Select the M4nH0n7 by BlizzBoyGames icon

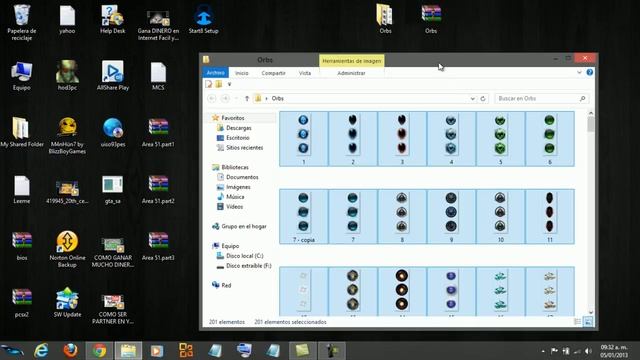coord(67,136)
